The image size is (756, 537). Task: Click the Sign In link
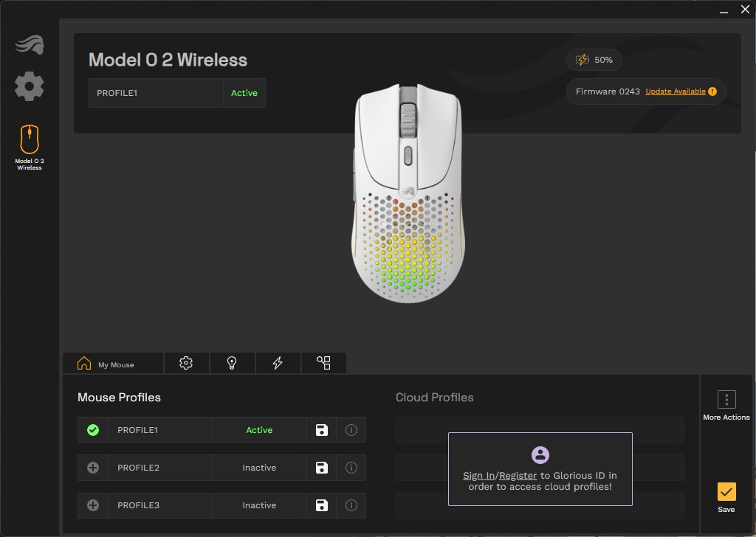(478, 475)
